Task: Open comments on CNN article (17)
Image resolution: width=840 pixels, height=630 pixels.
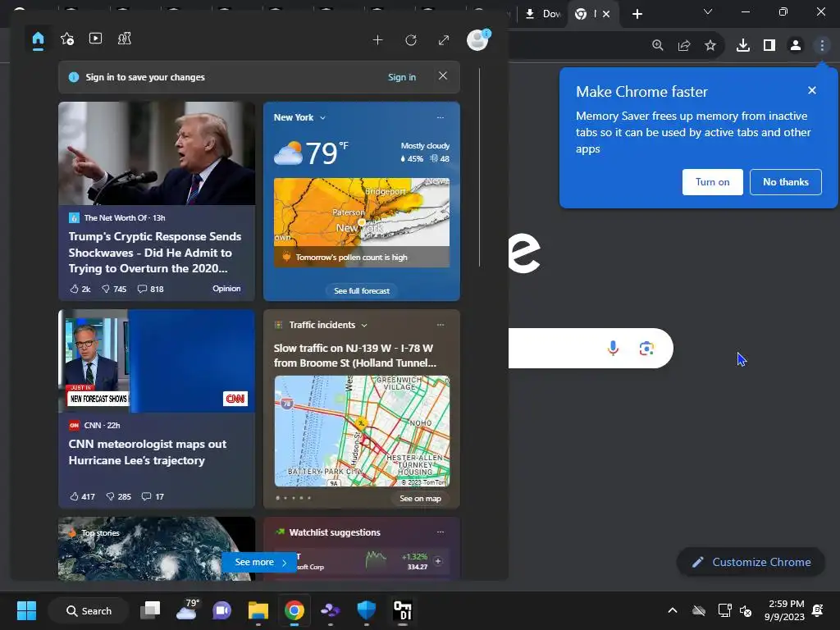Action: [153, 496]
